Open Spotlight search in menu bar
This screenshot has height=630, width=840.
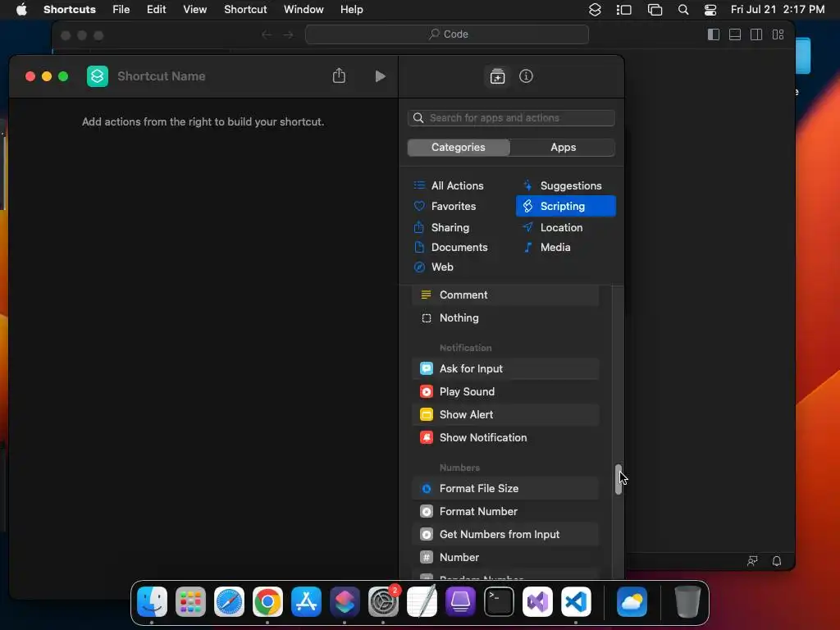(683, 10)
